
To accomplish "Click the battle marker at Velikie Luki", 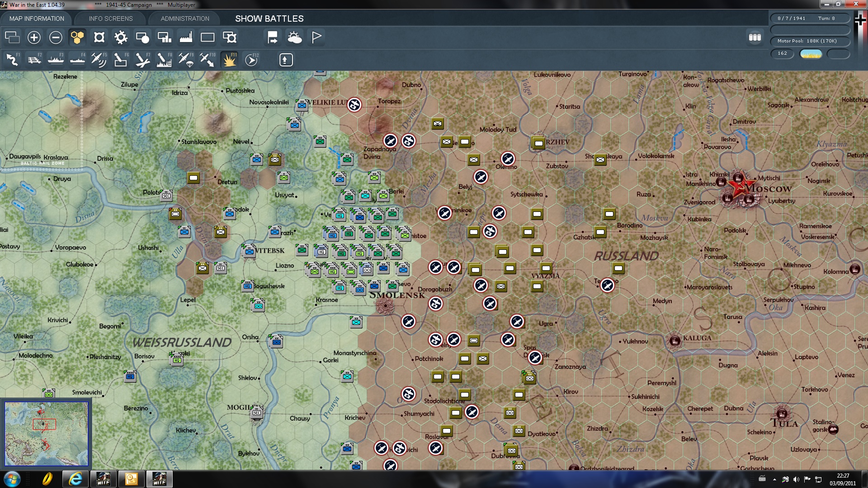I will tap(354, 105).
